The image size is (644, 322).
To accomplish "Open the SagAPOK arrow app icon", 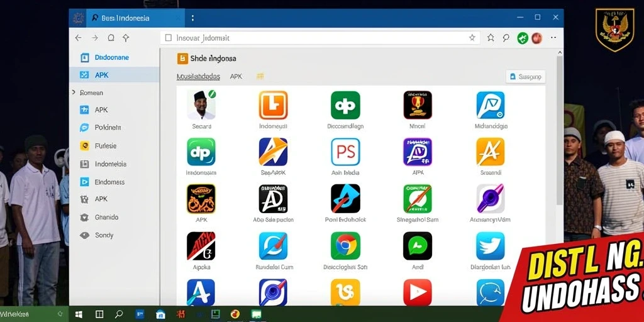I will 273,152.
